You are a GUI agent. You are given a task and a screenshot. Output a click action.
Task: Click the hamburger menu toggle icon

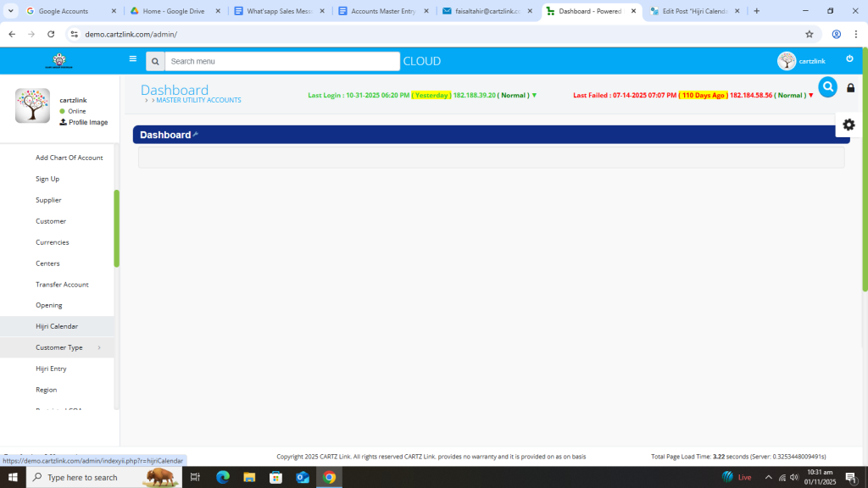click(x=132, y=59)
